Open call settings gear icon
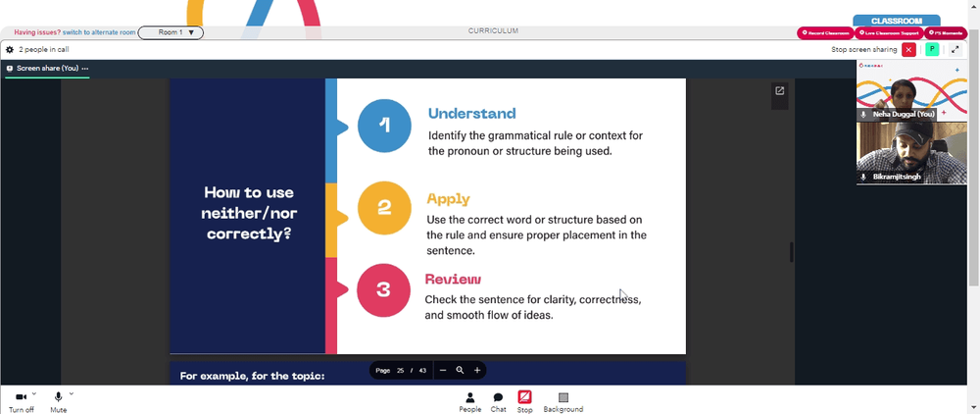The width and height of the screenshot is (980, 414). [10, 49]
